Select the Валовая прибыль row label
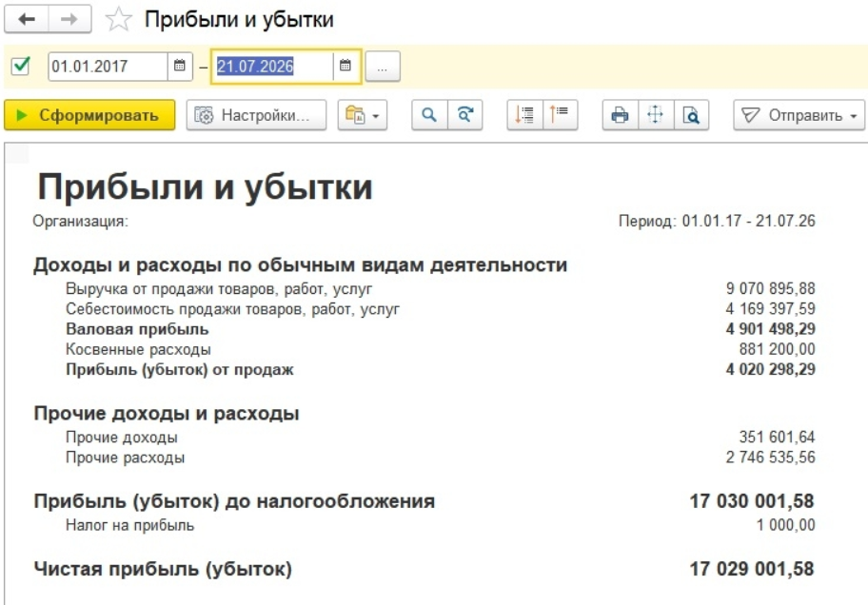 click(x=137, y=329)
